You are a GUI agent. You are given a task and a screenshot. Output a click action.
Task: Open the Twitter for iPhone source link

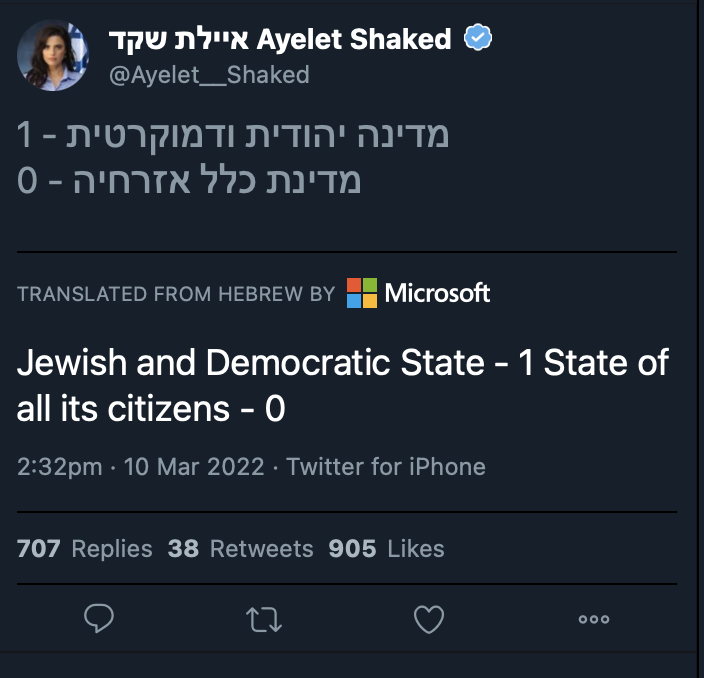386,466
